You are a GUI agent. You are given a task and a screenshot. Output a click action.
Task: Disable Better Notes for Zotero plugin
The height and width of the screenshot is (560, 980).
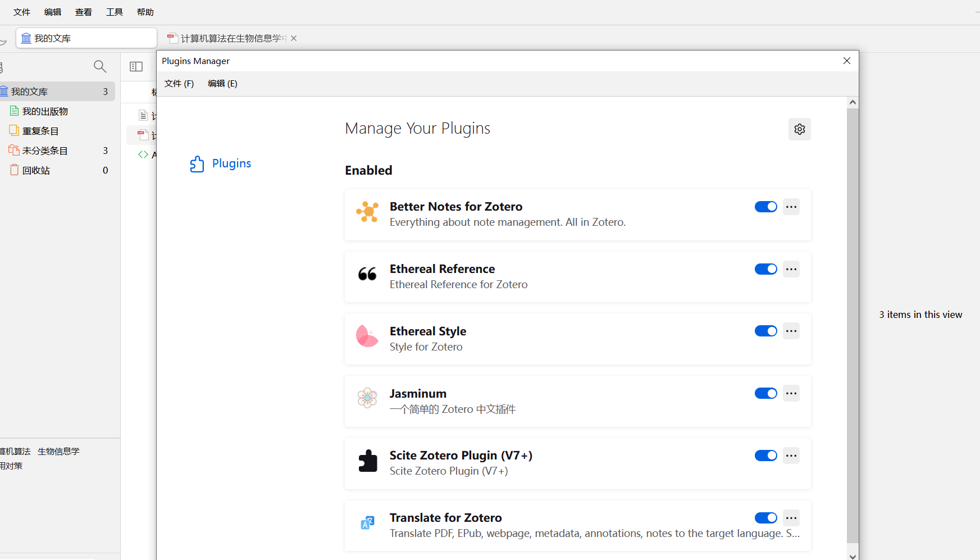[x=766, y=207]
